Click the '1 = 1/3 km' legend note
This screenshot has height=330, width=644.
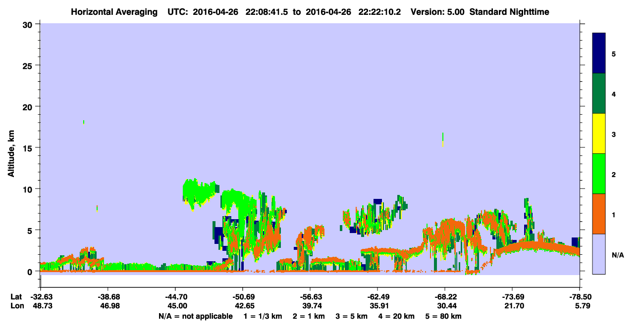point(263,316)
